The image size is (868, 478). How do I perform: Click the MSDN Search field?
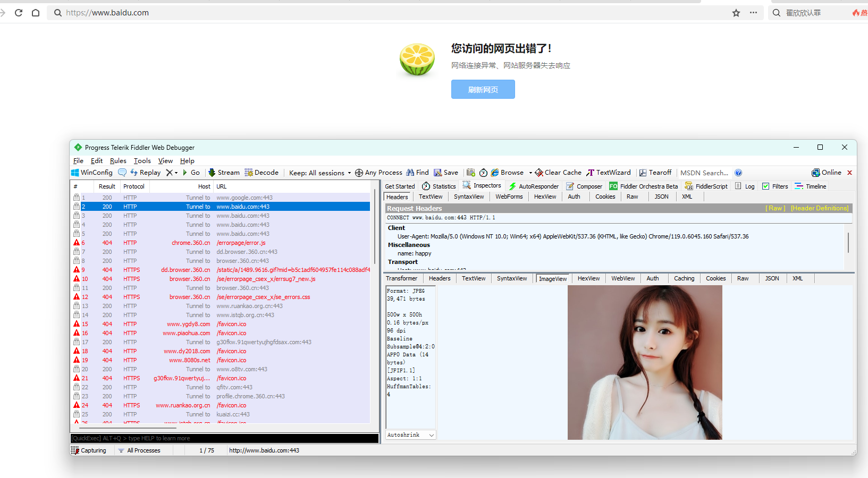pos(704,173)
